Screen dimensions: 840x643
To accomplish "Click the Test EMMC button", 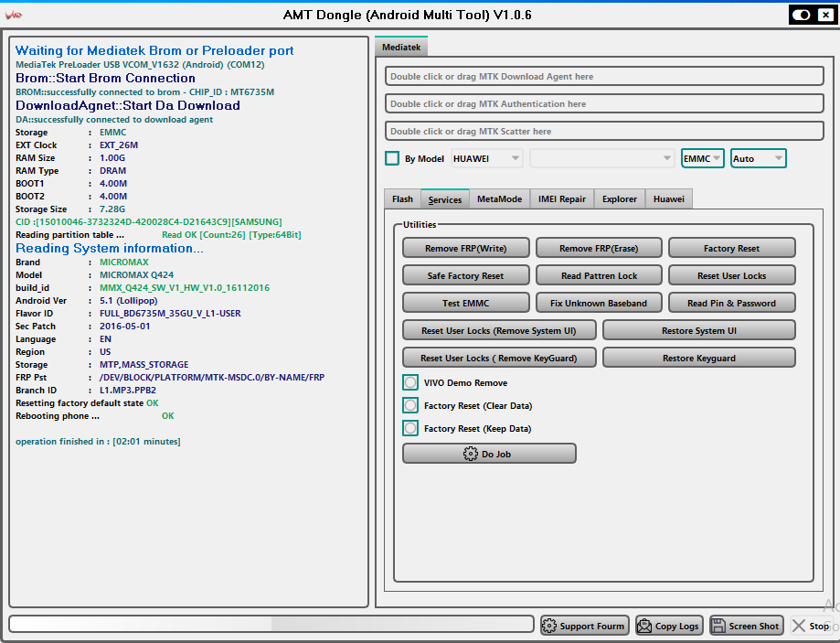I will (465, 303).
